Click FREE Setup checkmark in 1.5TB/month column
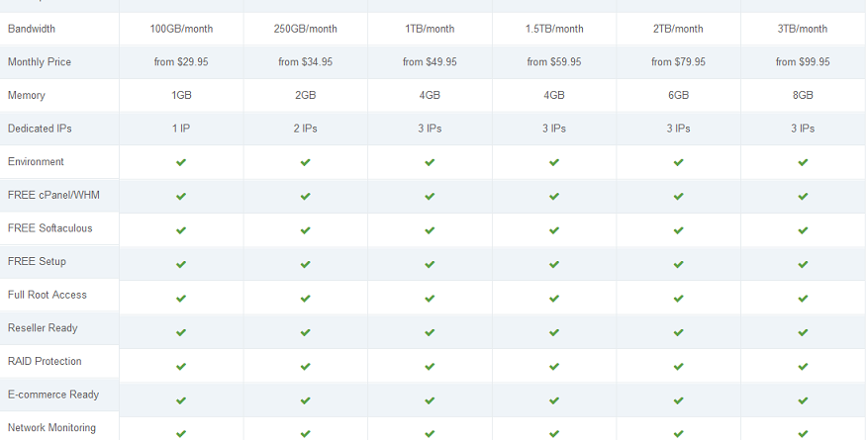Image resolution: width=868 pixels, height=440 pixels. pos(554,264)
